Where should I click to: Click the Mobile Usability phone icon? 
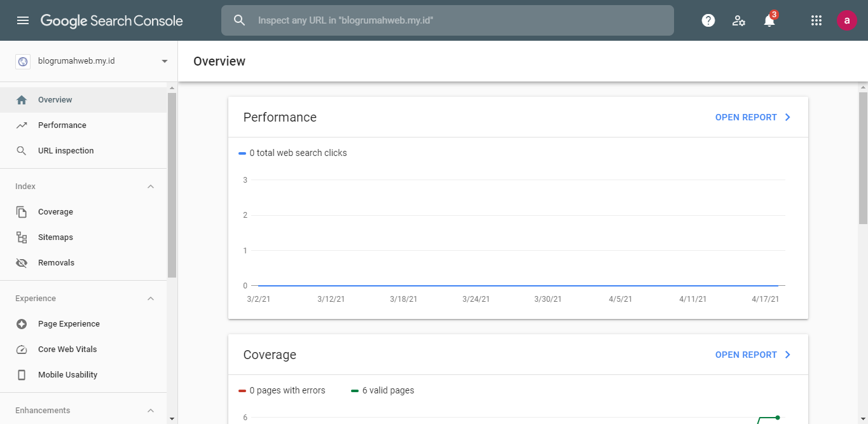pos(22,375)
